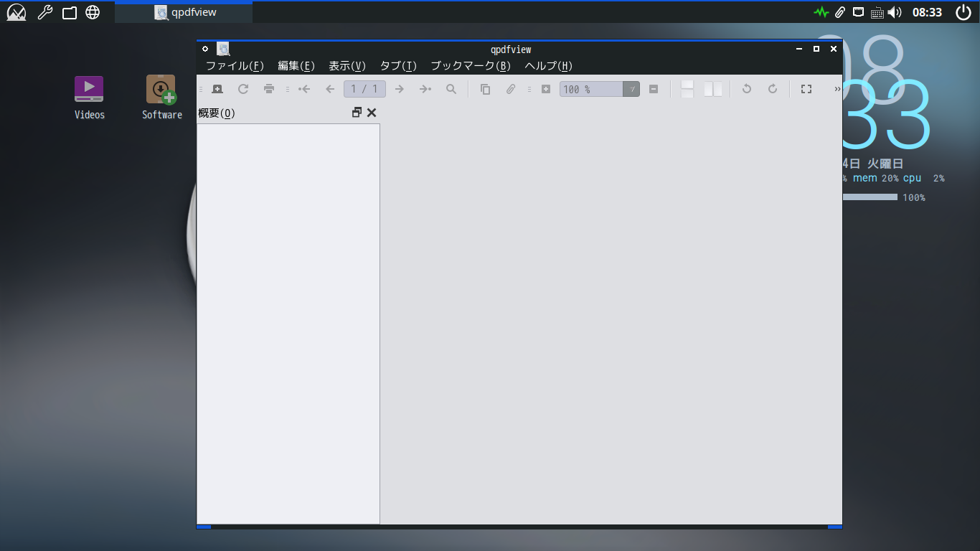The width and height of the screenshot is (980, 551).
Task: Toggle two pages layout mode
Action: click(x=713, y=89)
